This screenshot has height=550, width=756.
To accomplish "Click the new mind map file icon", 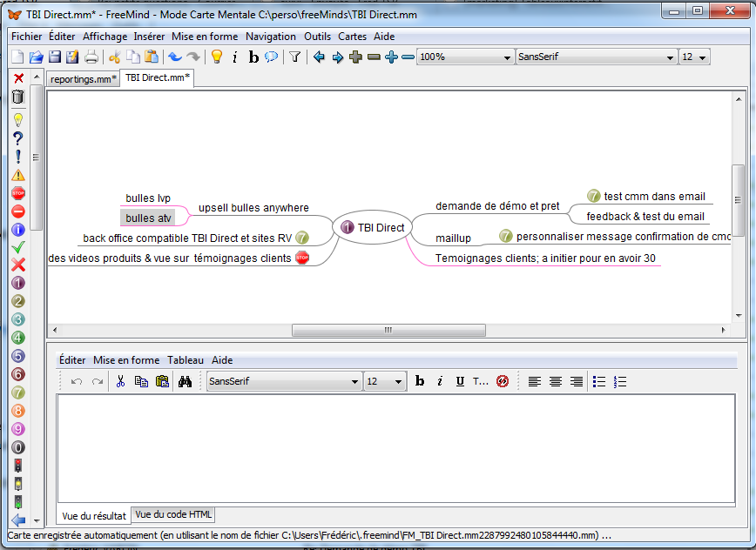I will (x=17, y=57).
